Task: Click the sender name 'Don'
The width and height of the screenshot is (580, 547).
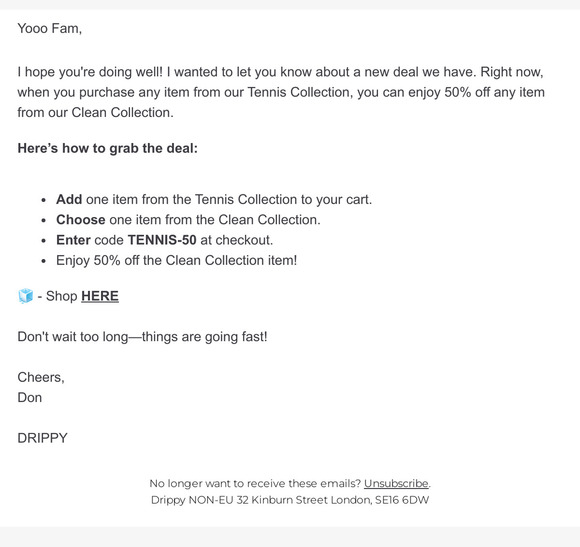Action: [30, 398]
